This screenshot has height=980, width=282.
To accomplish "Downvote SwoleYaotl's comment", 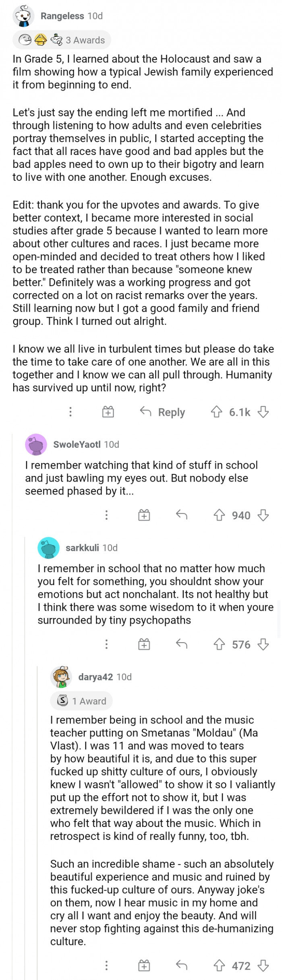I will point(263,515).
